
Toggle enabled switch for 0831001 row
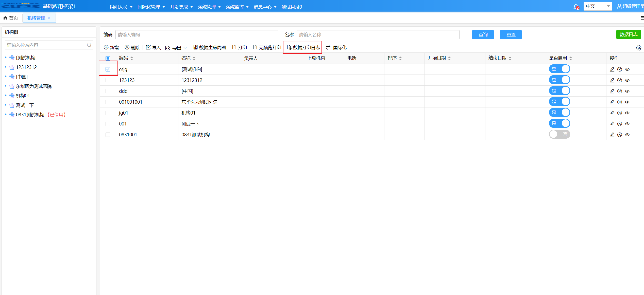[559, 134]
